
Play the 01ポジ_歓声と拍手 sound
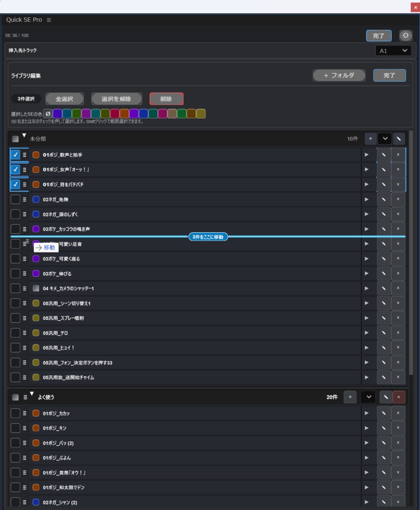click(x=366, y=155)
